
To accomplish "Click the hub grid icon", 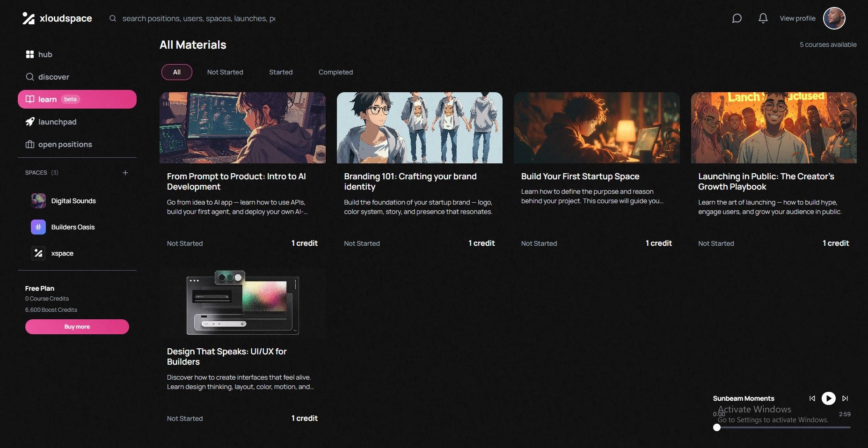I will tap(30, 54).
